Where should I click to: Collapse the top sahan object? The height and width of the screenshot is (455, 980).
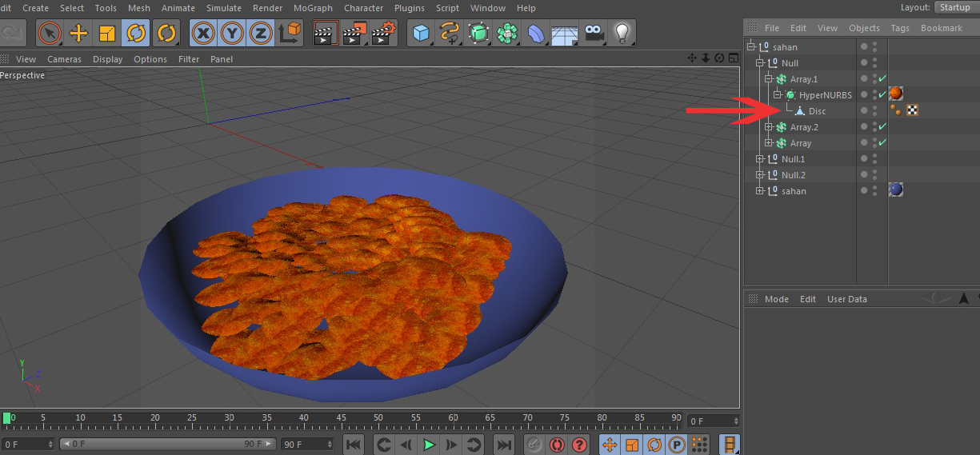(x=751, y=47)
